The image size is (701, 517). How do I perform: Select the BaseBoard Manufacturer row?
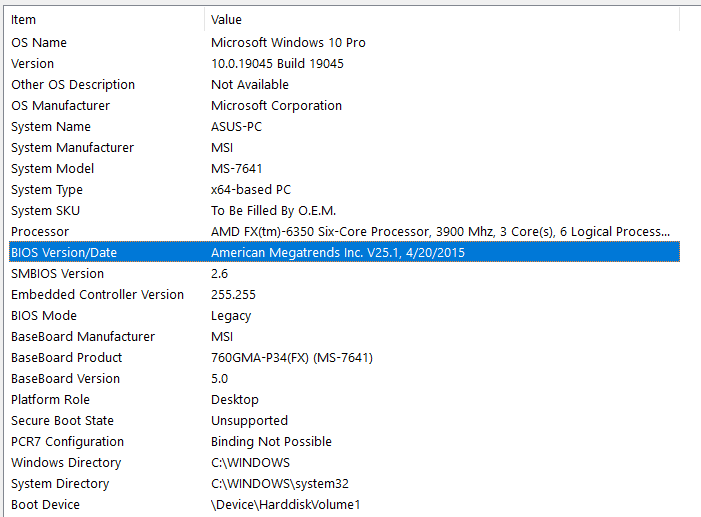point(344,336)
